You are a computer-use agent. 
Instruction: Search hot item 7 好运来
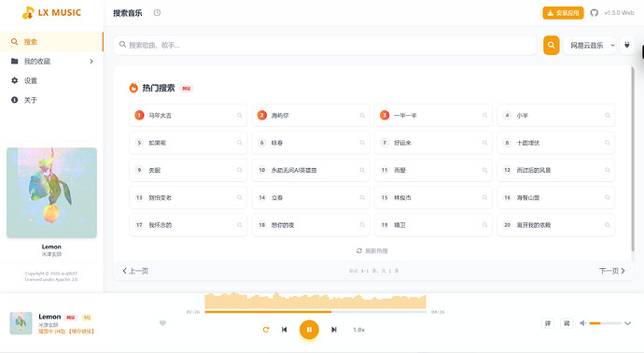point(433,143)
